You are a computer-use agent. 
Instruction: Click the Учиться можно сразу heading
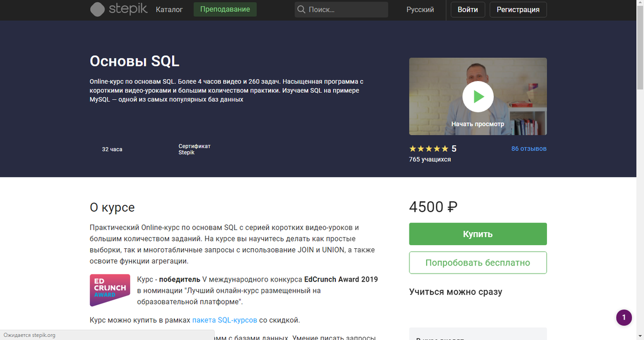(x=456, y=292)
